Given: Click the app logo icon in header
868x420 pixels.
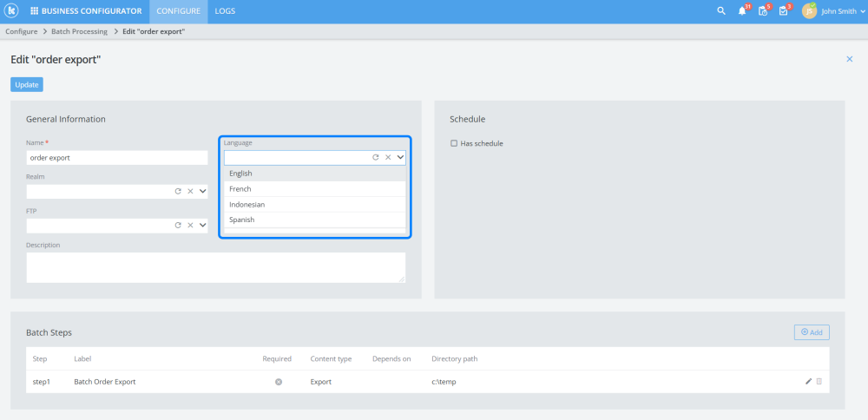Looking at the screenshot, I should pos(11,11).
